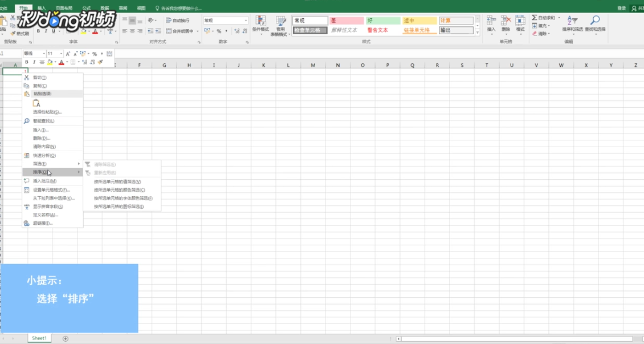Viewport: 644px width, 344px height.
Task: Toggle middle vertical alignment in the ribbon
Action: tap(132, 21)
